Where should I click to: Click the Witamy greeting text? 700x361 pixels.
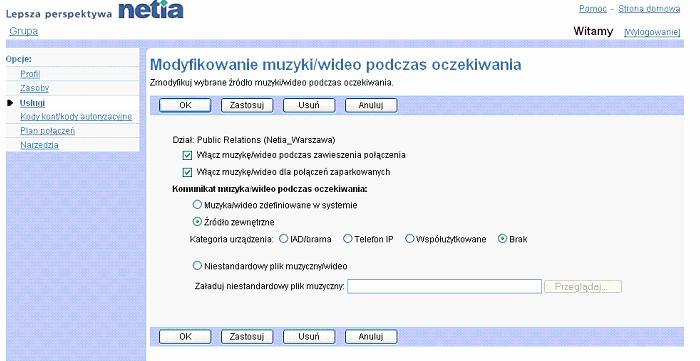point(593,31)
